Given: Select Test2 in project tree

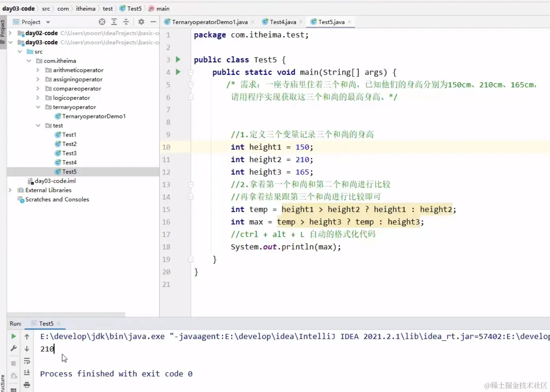Looking at the screenshot, I should pyautogui.click(x=66, y=144).
